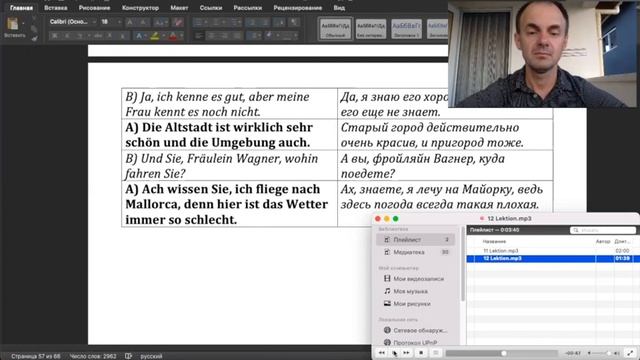Click the playback progress slider
Screen dimensions: 640x360
tap(501, 353)
